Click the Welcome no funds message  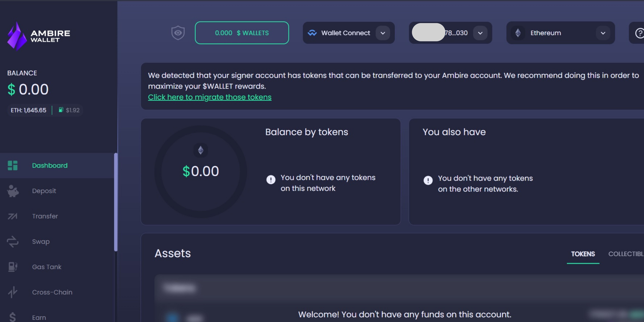pyautogui.click(x=405, y=315)
